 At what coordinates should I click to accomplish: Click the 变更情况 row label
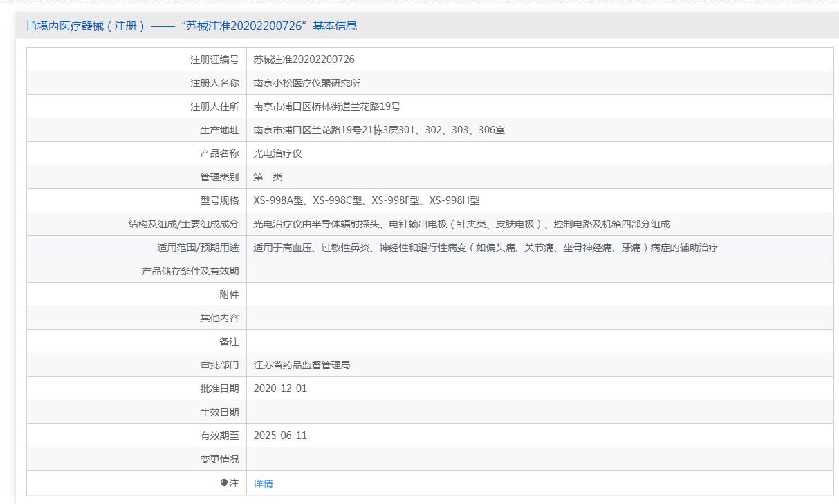point(219,459)
